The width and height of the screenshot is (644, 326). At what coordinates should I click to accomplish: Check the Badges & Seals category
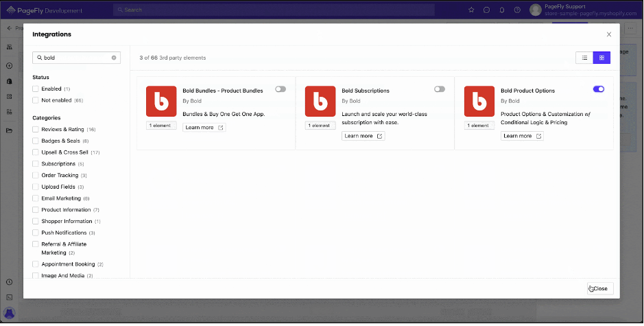pos(36,141)
